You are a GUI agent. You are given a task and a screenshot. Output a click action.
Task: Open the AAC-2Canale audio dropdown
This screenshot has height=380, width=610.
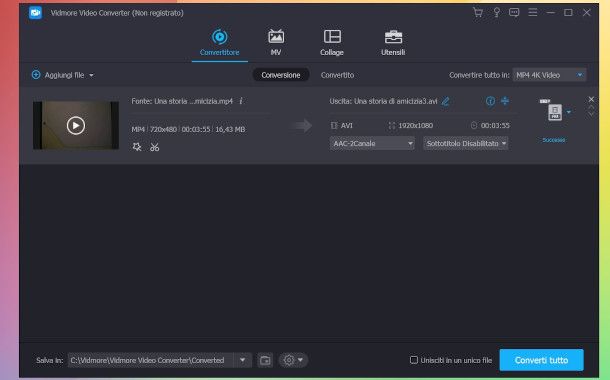372,144
